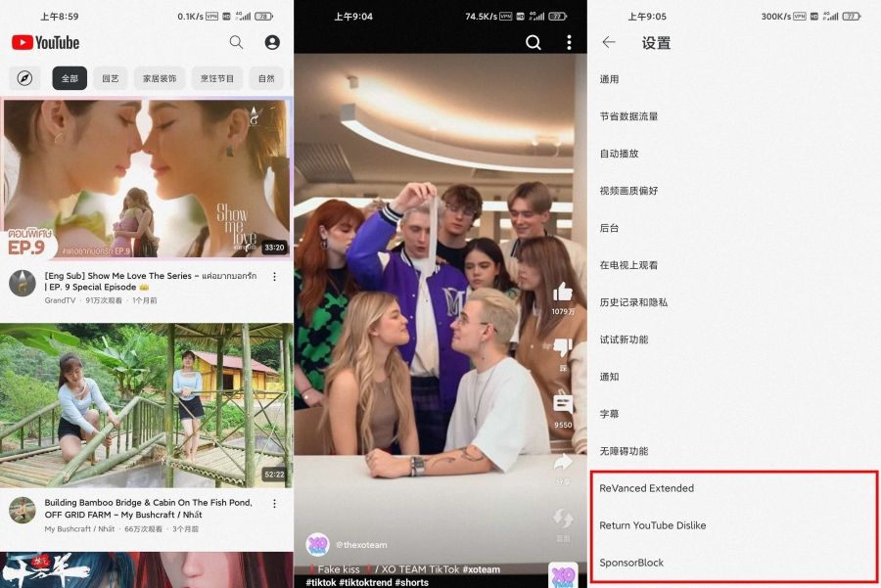Tap the @thexoteam channel name

(360, 544)
